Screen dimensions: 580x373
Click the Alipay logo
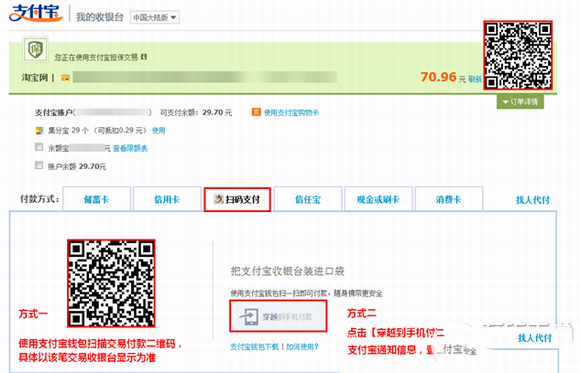point(36,13)
